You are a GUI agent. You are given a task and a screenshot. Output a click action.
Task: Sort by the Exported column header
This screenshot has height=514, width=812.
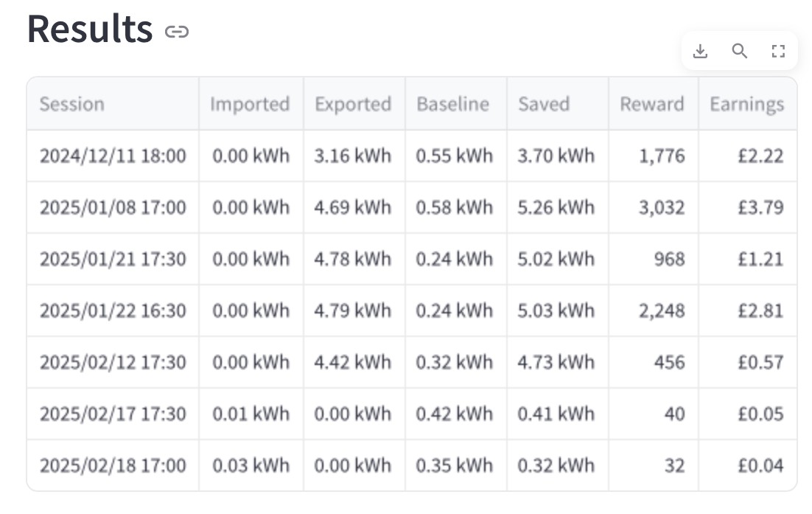click(x=354, y=104)
